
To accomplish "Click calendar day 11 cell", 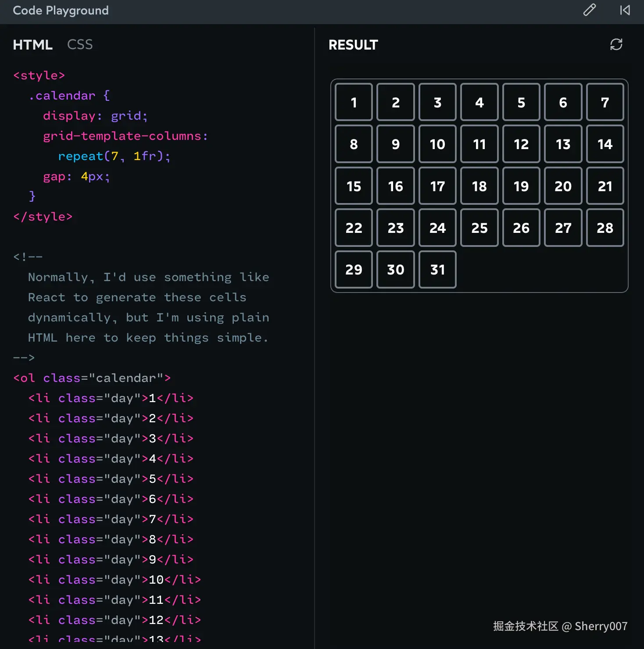I will tap(479, 144).
